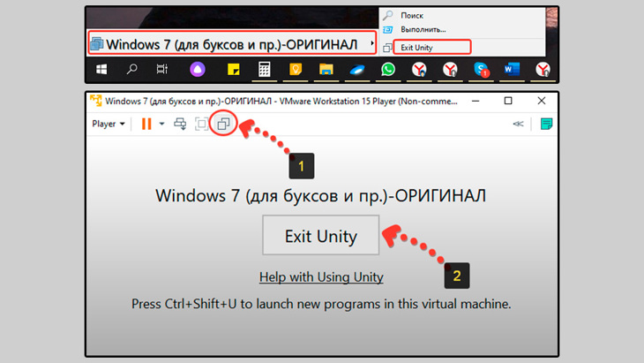Maximize the VMware Player window

508,101
